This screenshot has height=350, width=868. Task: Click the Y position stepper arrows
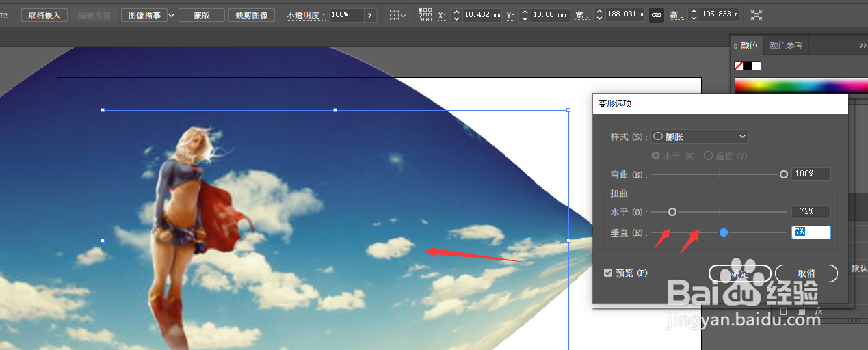point(525,15)
